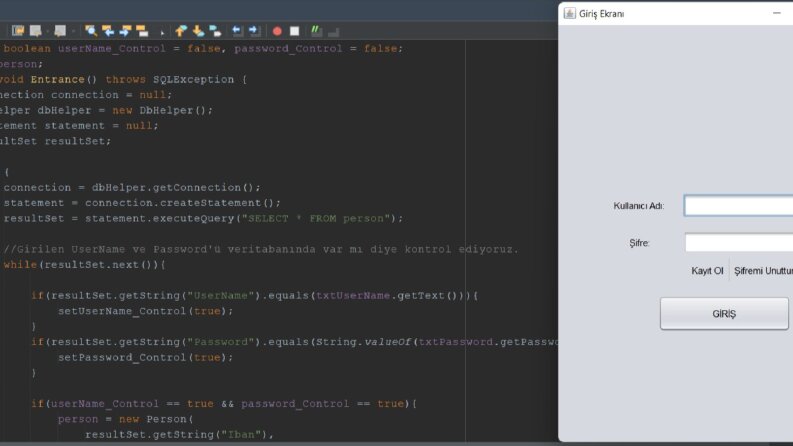Click the Kayıt Ol button
The height and width of the screenshot is (446, 793).
707,271
